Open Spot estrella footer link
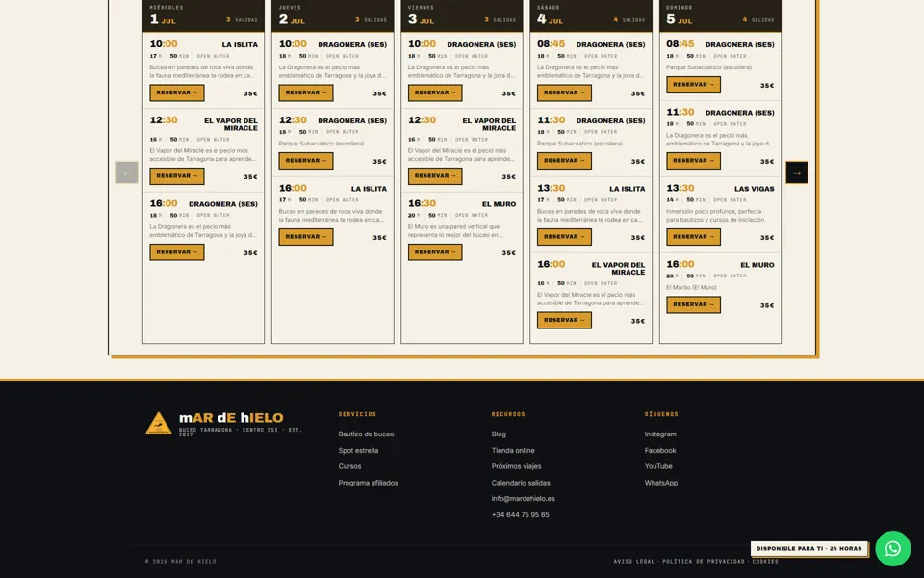 pyautogui.click(x=358, y=451)
